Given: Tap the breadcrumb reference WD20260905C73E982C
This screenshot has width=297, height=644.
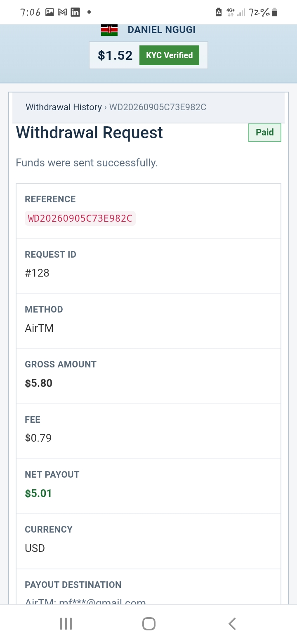Looking at the screenshot, I should pyautogui.click(x=158, y=107).
